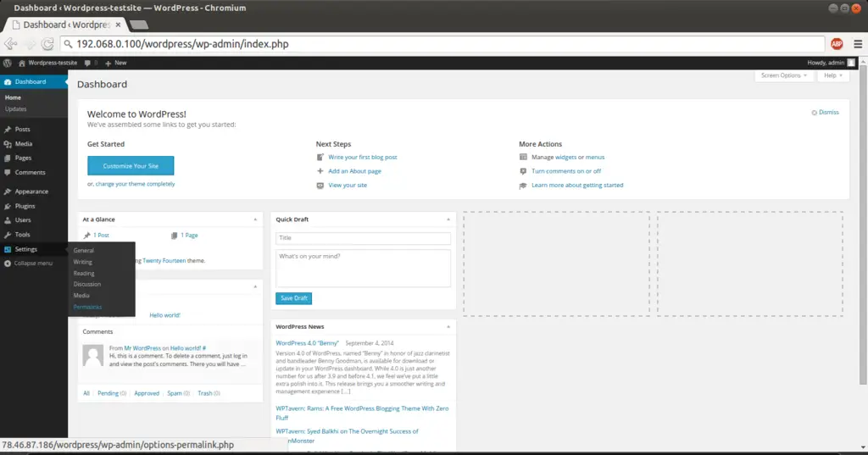Click the Mr WordPress comment avatar
868x455 pixels.
[x=93, y=355]
